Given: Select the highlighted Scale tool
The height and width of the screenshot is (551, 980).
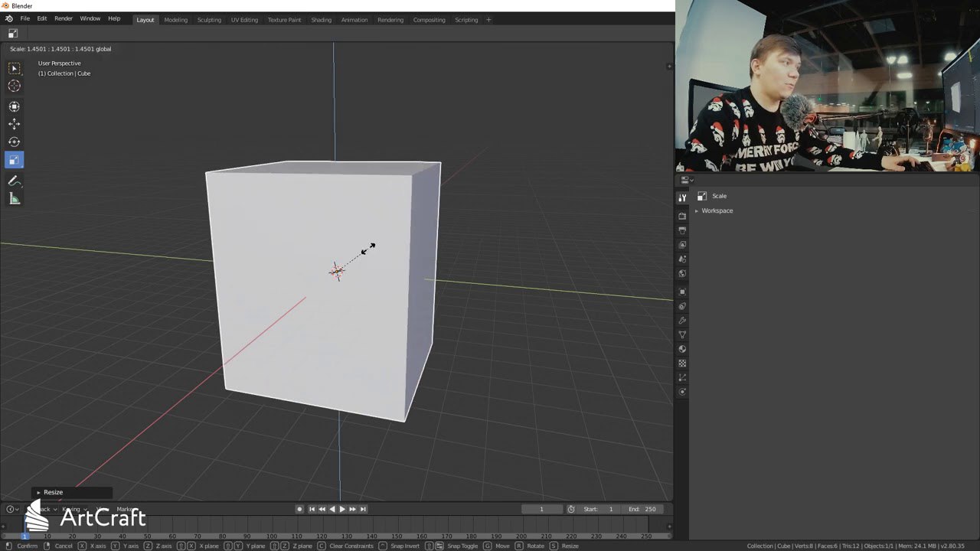Looking at the screenshot, I should tap(14, 160).
